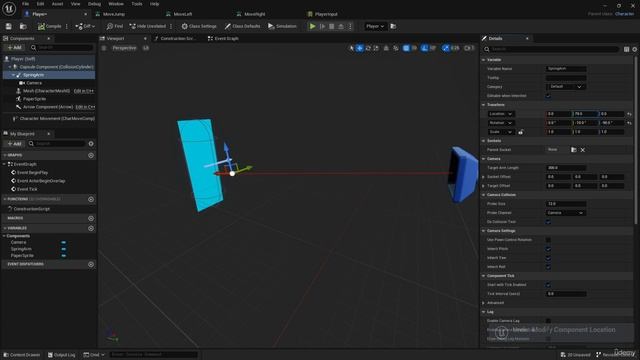Open the Debug menu
The image size is (640, 360).
(x=94, y=4)
